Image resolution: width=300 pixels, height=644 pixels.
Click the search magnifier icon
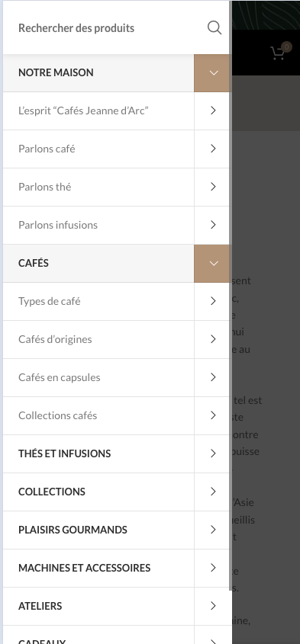pos(215,28)
